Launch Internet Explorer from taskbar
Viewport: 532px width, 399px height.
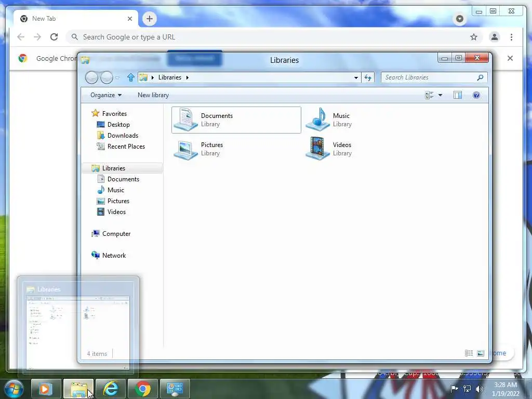pyautogui.click(x=111, y=389)
